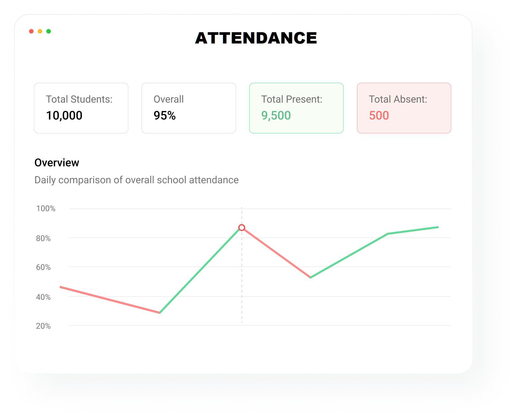Screen dimensions: 519x420
Task: Select the Total Present card
Action: (x=296, y=108)
